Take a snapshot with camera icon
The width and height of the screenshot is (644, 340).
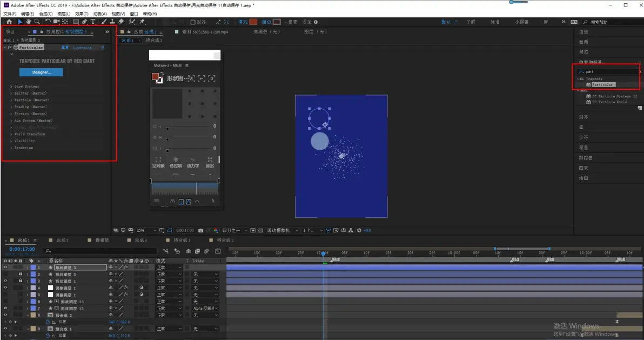200,230
